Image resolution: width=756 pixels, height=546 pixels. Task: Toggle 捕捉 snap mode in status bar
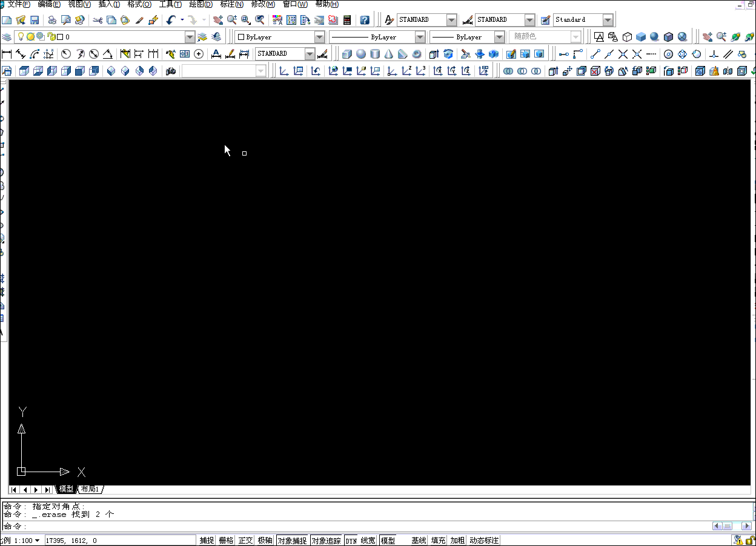(207, 540)
